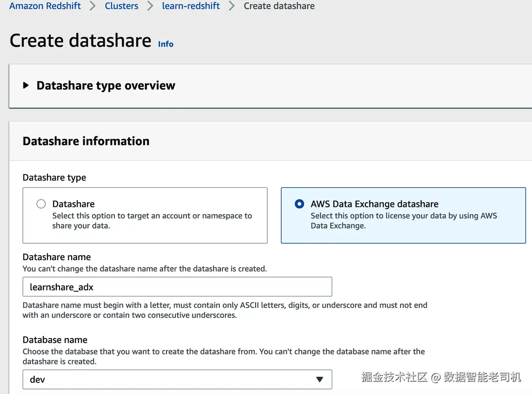Click the Database name field label
The height and width of the screenshot is (394, 532).
55,340
